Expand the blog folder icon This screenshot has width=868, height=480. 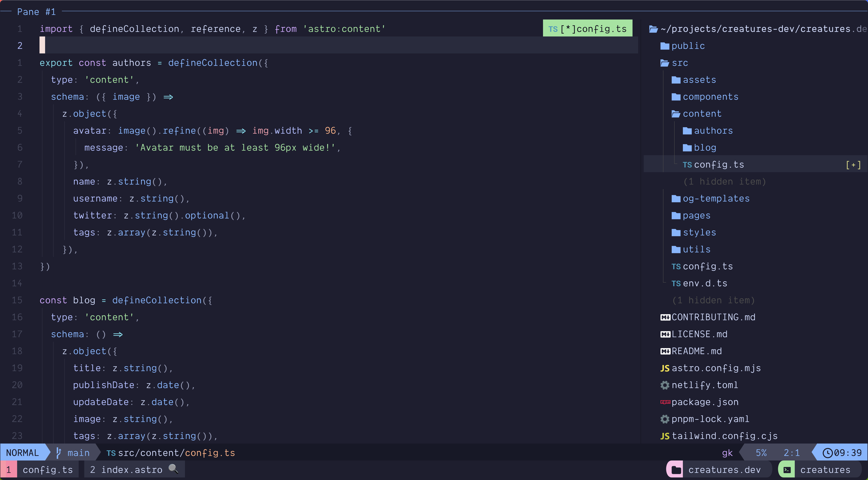click(x=687, y=148)
